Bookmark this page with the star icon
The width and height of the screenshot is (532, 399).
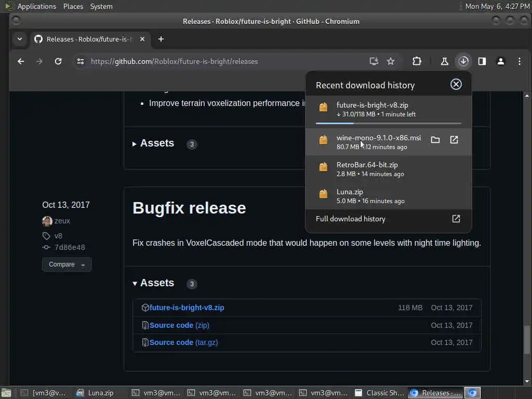coord(391,61)
